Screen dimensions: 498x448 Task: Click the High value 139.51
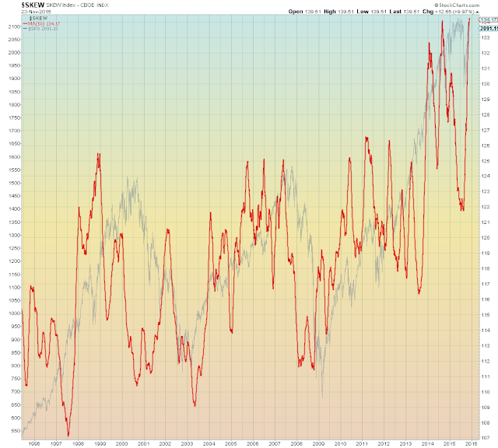click(345, 12)
